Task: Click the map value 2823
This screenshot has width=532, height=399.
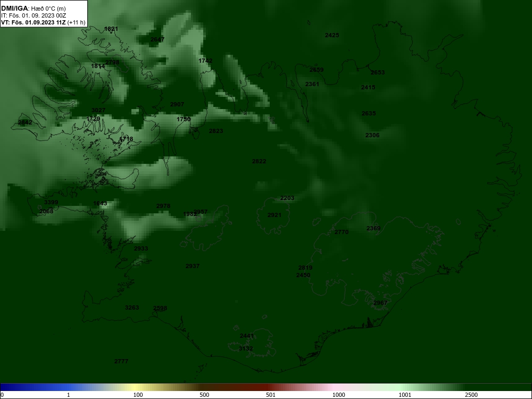Action: point(216,131)
